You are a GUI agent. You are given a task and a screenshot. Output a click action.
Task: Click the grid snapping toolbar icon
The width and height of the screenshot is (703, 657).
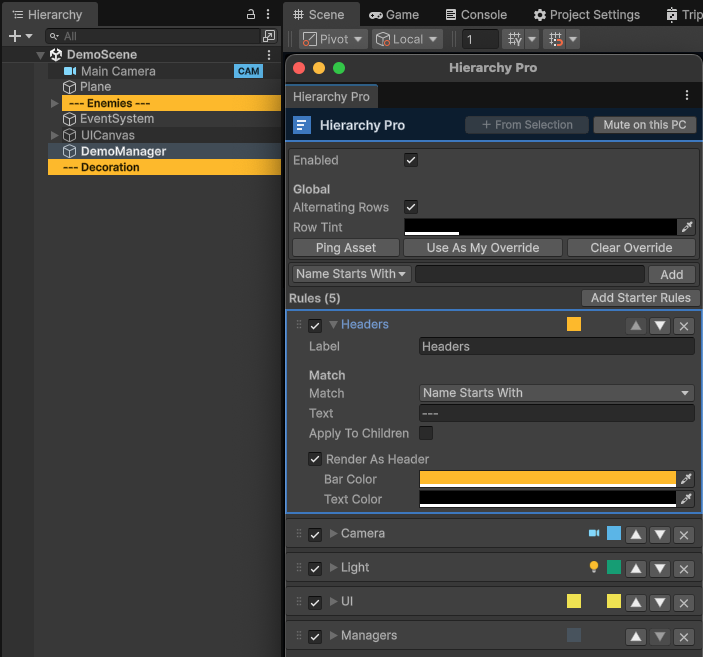pos(515,39)
